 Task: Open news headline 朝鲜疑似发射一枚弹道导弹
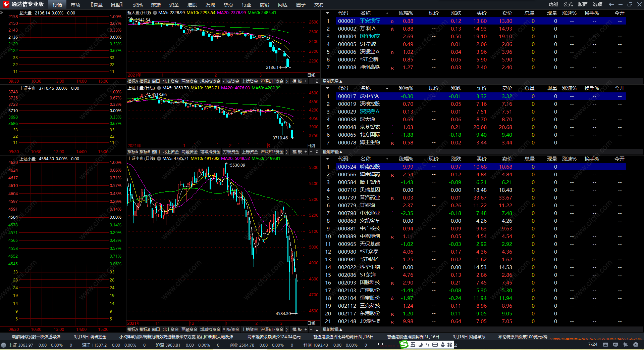point(36,337)
